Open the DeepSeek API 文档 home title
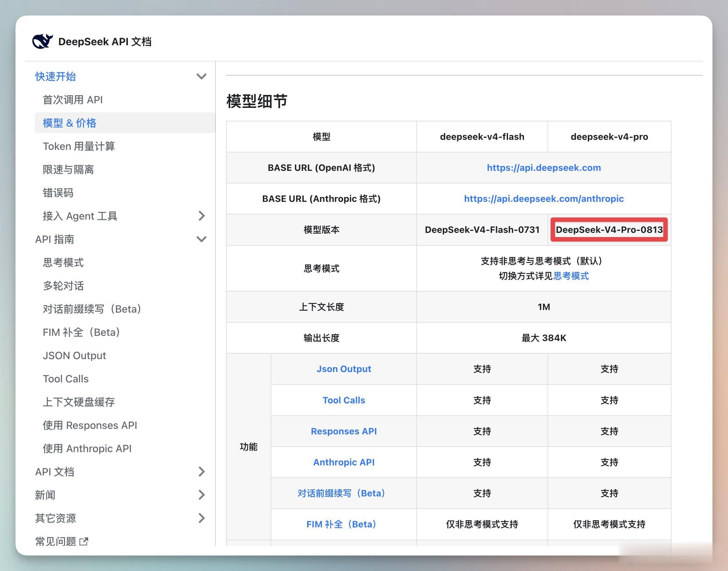728x571 pixels. pyautogui.click(x=105, y=42)
